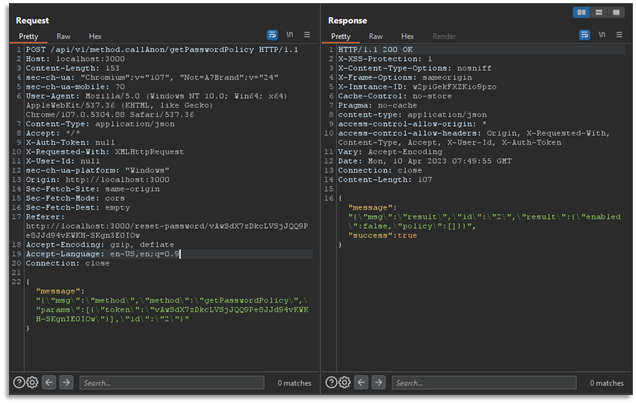Viewport: 636px width, 404px height.
Task: Click the Request search input field
Action: pos(170,383)
